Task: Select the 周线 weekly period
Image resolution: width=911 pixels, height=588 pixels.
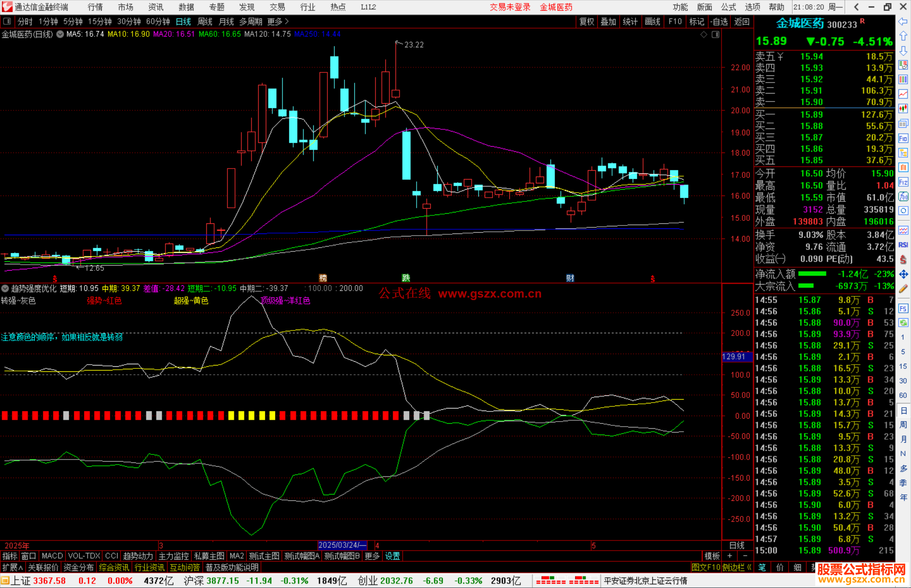Action: click(x=205, y=21)
